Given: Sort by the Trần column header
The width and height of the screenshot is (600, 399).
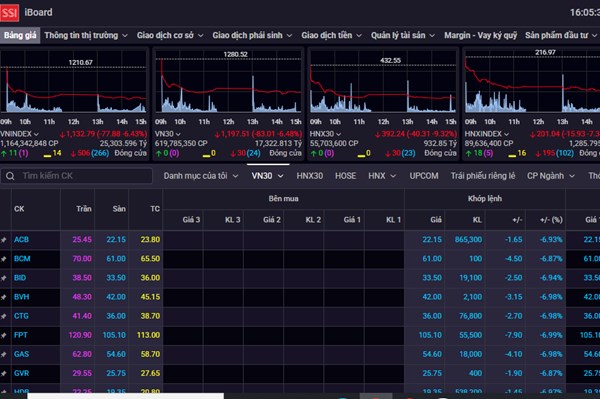Looking at the screenshot, I should (x=84, y=209).
